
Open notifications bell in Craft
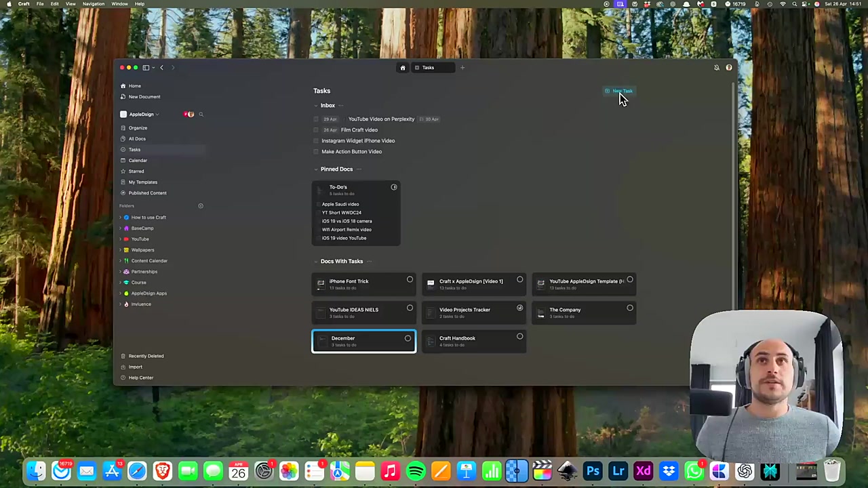pos(717,68)
